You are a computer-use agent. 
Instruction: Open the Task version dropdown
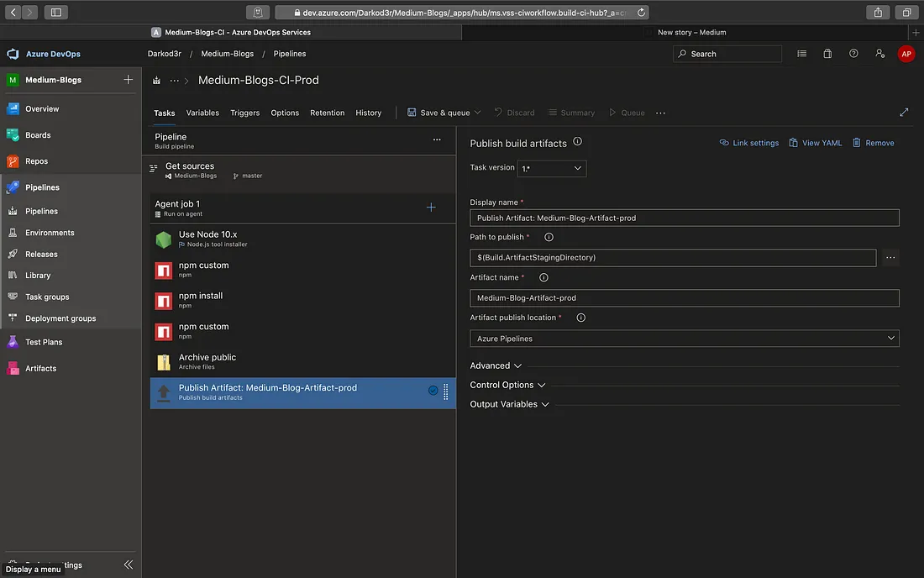tap(552, 169)
